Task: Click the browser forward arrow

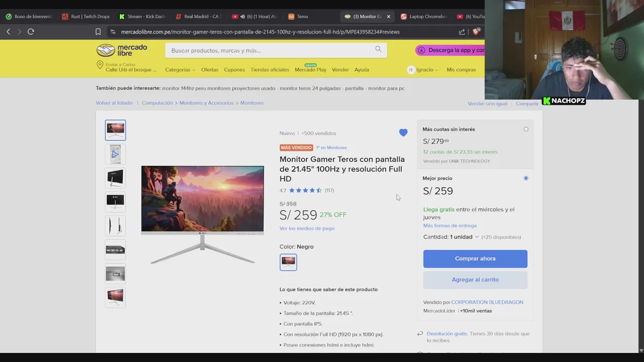Action: 19,32
